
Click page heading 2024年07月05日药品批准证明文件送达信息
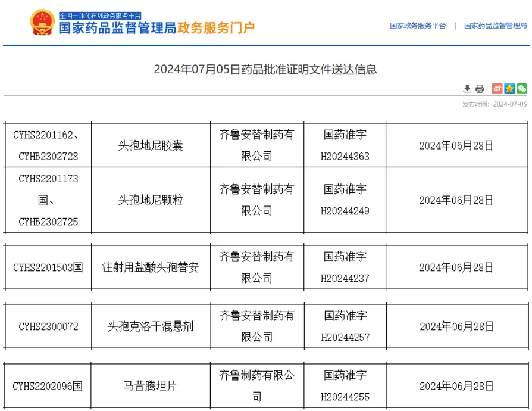coord(265,69)
